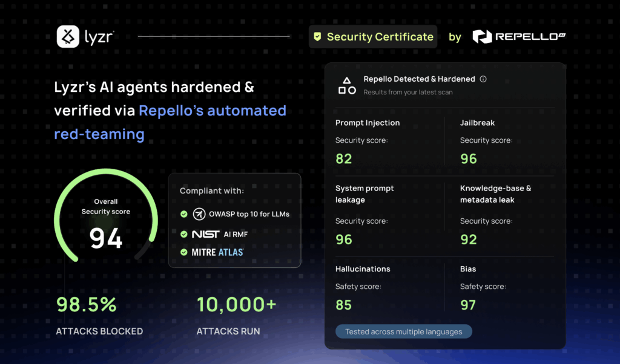Click the Lyzr logo icon
620x364 pixels.
point(68,36)
